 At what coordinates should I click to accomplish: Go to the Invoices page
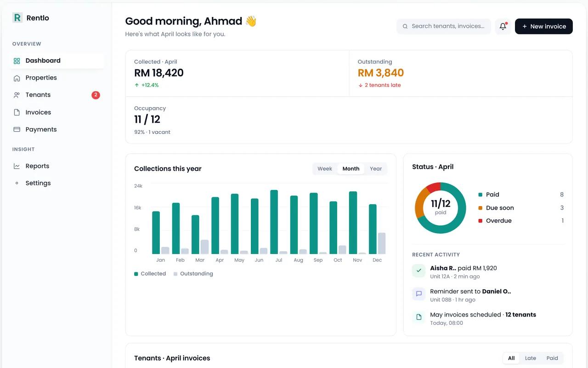[x=57, y=112]
